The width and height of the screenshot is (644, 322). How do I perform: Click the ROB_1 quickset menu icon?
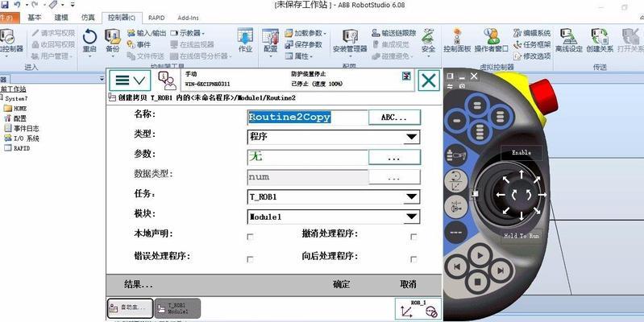pyautogui.click(x=418, y=309)
